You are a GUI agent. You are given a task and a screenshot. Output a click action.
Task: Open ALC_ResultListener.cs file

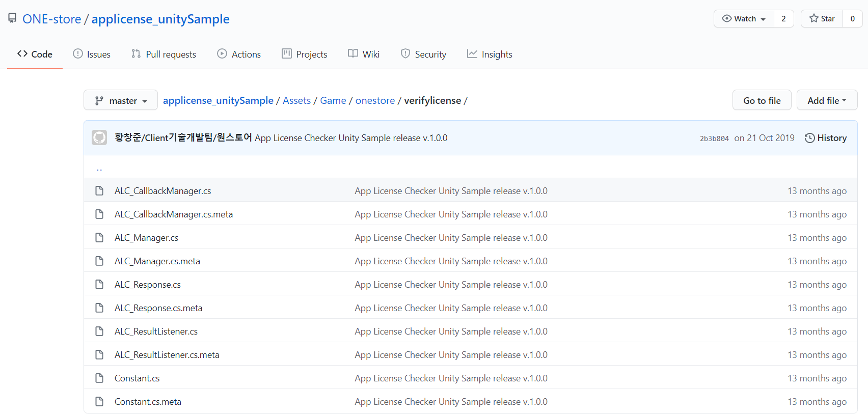point(156,331)
